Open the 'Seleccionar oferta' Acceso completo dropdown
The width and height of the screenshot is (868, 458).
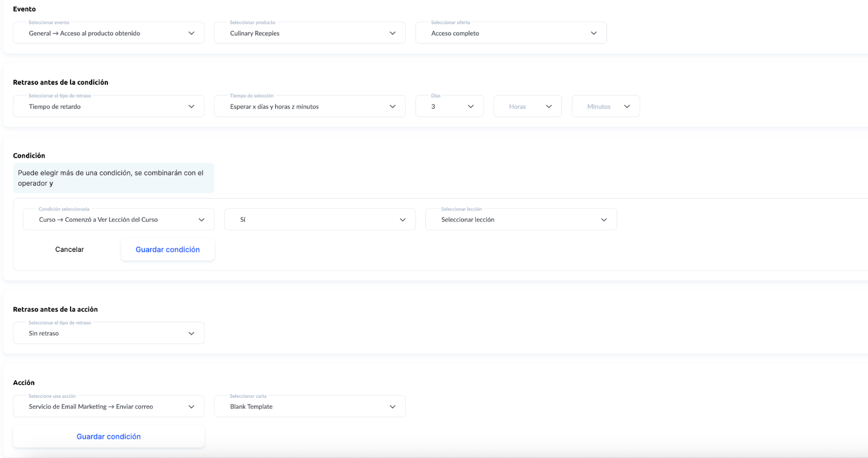(510, 33)
